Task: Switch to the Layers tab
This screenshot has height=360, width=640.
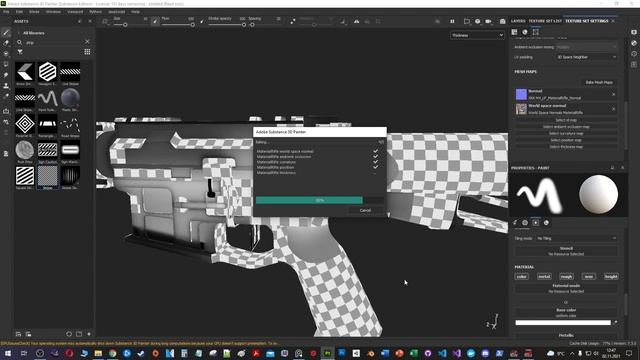Action: tap(518, 21)
